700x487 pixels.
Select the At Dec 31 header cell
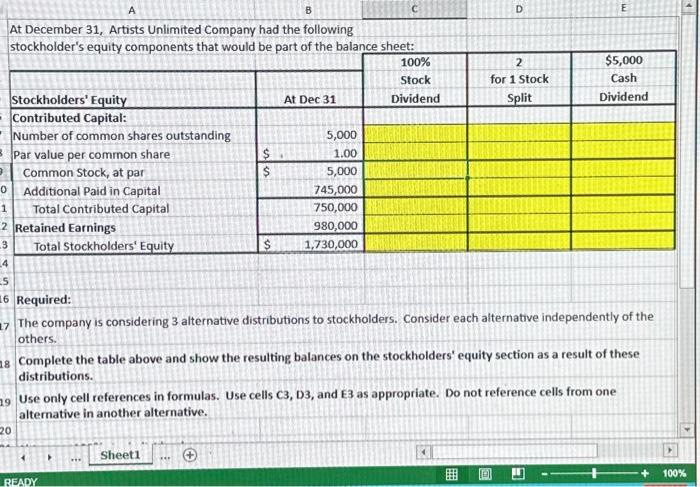309,99
